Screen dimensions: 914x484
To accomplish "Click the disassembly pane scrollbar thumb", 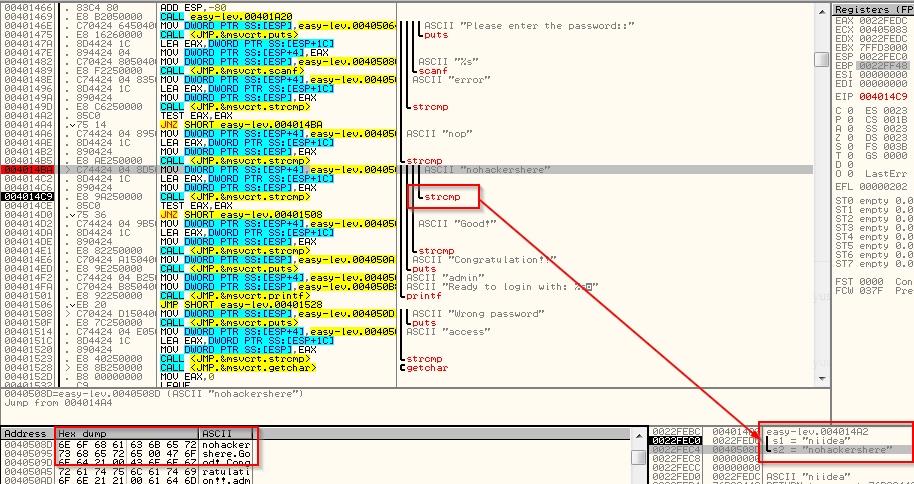I will (822, 59).
